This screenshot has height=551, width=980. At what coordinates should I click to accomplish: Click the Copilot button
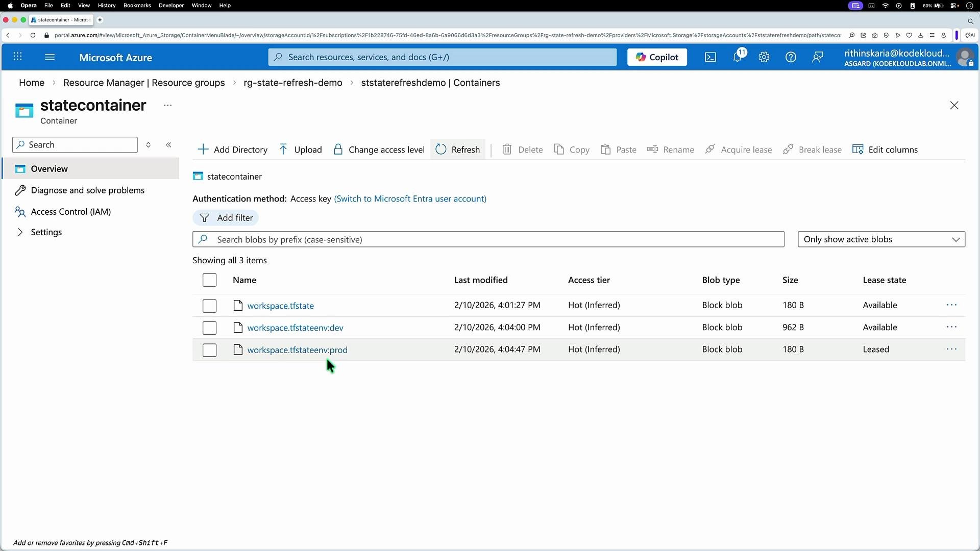657,57
